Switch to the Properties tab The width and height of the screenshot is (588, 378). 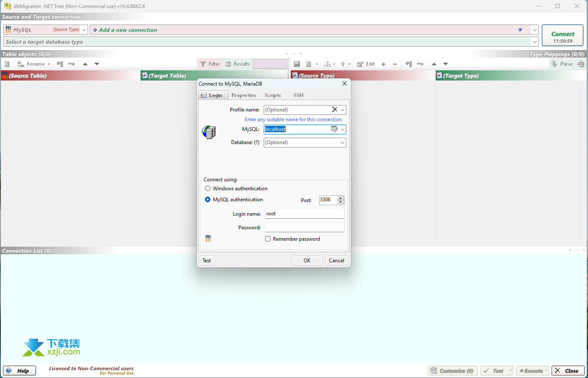point(244,95)
